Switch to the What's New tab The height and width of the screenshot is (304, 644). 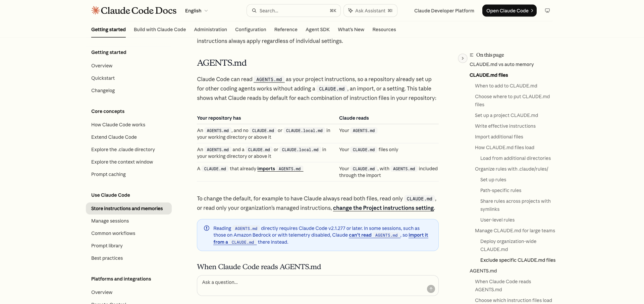[351, 29]
